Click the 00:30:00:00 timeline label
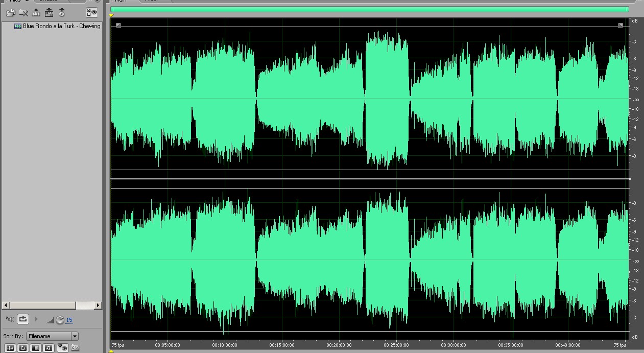Image resolution: width=644 pixels, height=353 pixels. [454, 345]
